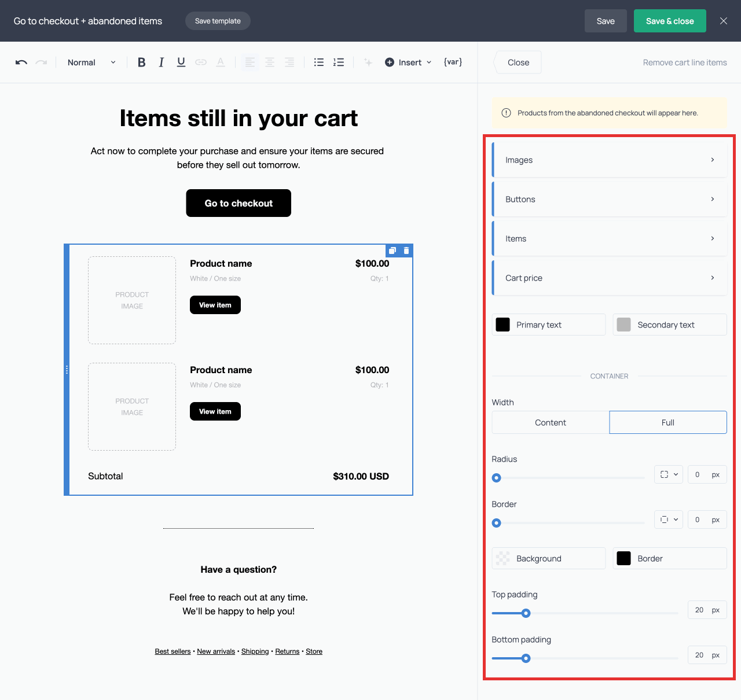Open the Buttons settings section
The height and width of the screenshot is (700, 741).
click(x=609, y=199)
